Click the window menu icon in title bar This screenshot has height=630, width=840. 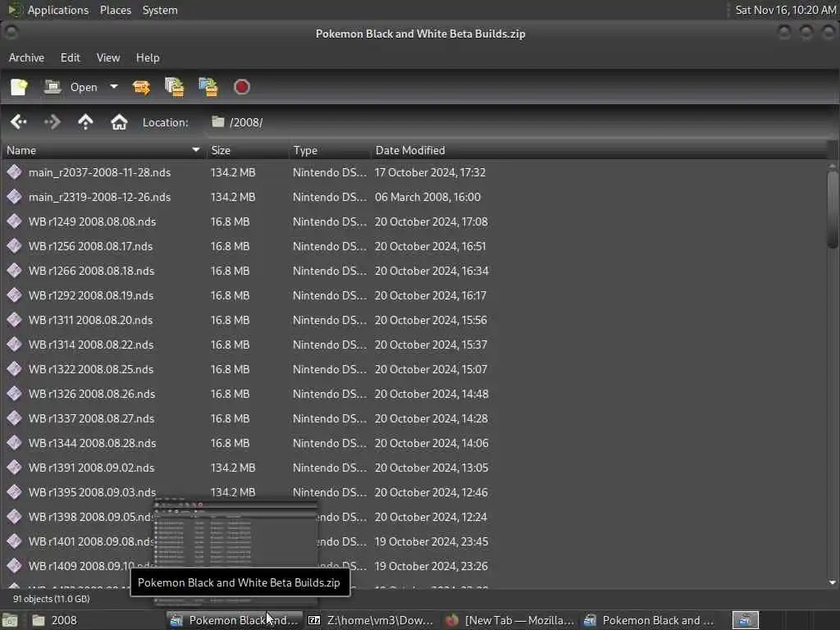tap(11, 33)
